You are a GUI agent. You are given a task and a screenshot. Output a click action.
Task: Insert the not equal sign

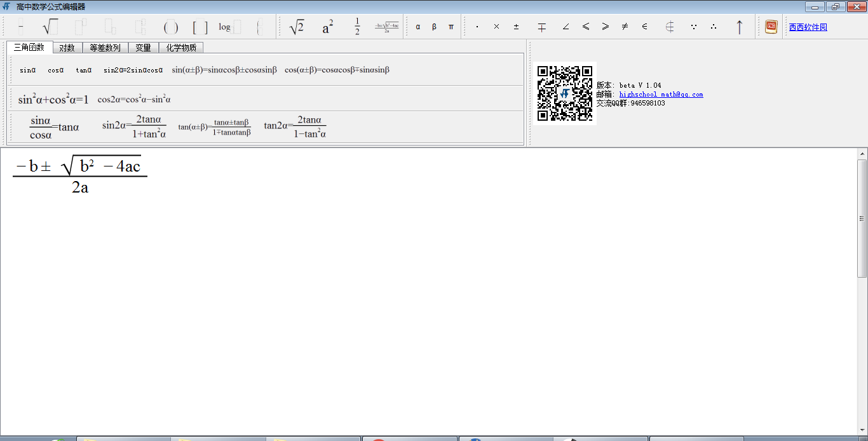coord(625,27)
